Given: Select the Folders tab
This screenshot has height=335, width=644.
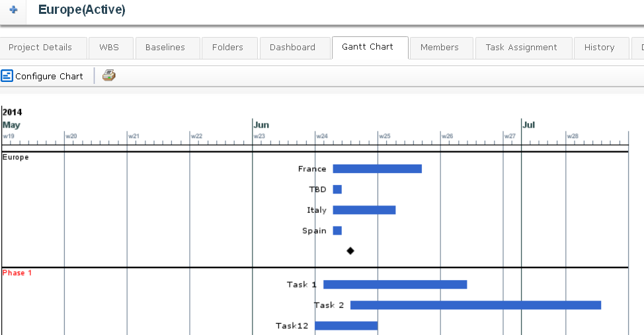Looking at the screenshot, I should point(227,48).
